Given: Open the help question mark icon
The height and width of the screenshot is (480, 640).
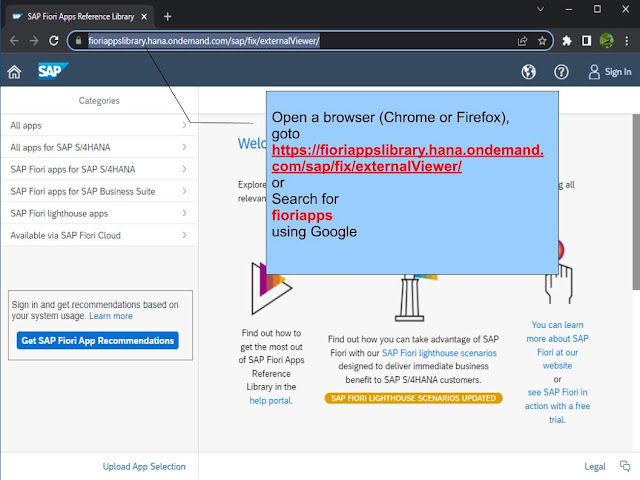Looking at the screenshot, I should [561, 72].
